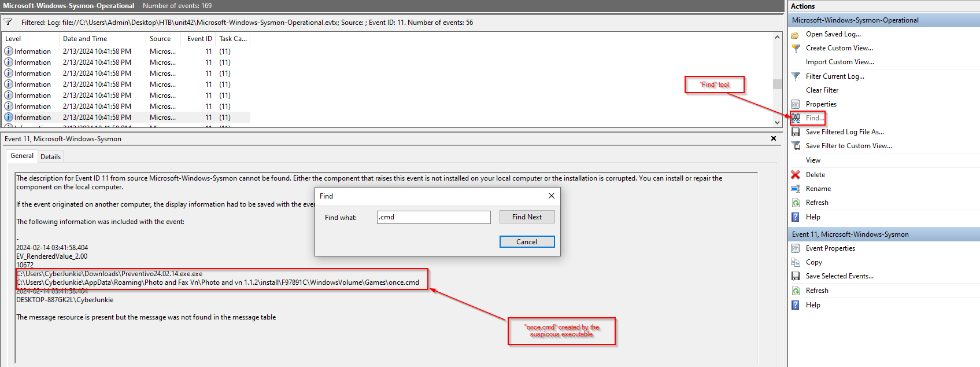Click the red Delete X icon
980x367 pixels.
pyautogui.click(x=796, y=175)
